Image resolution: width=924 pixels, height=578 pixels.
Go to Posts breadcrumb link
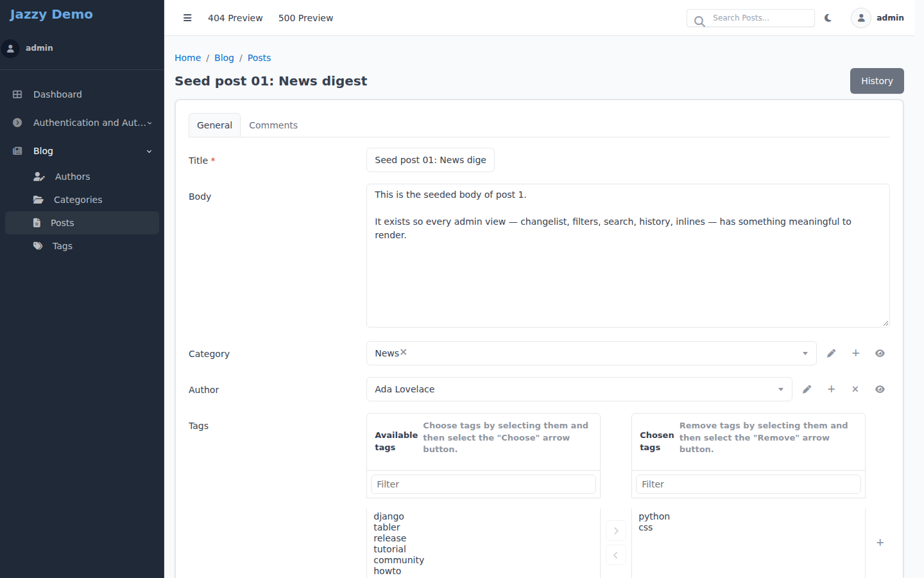click(259, 58)
